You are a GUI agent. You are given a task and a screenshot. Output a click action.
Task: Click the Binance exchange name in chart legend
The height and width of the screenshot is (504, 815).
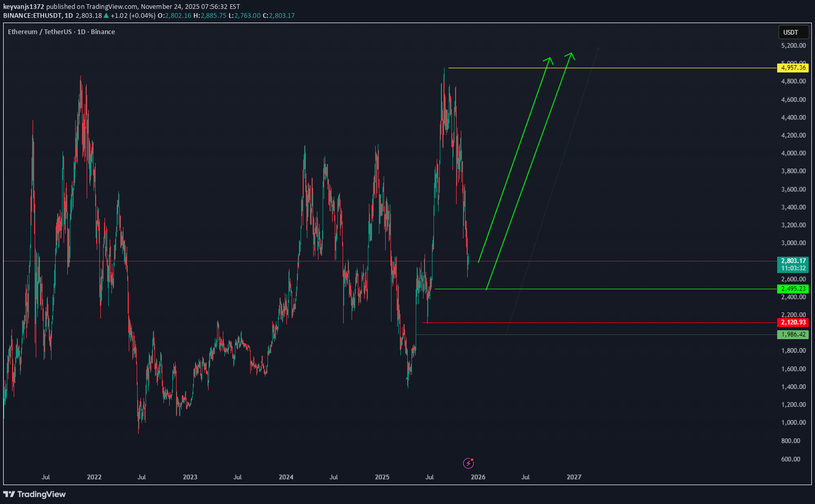click(x=103, y=31)
